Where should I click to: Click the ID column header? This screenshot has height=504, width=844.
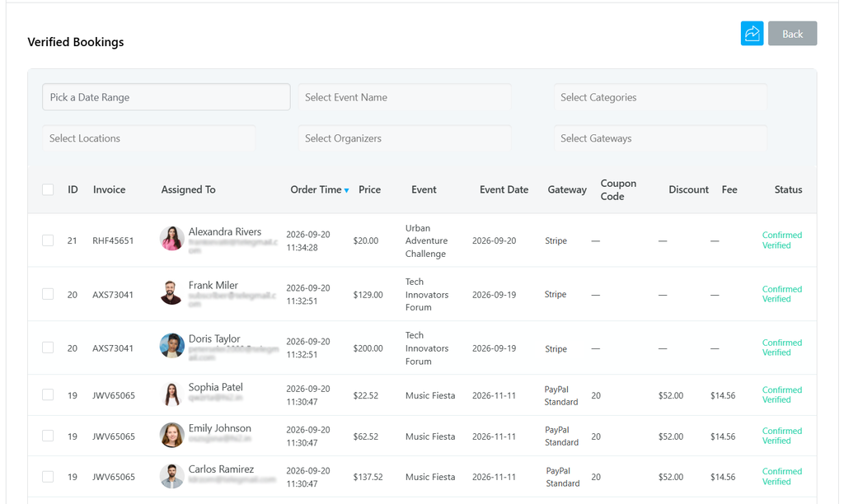pos(73,189)
